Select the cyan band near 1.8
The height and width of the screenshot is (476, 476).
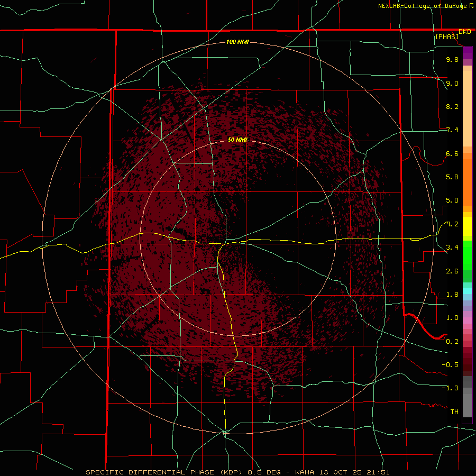[x=467, y=291]
